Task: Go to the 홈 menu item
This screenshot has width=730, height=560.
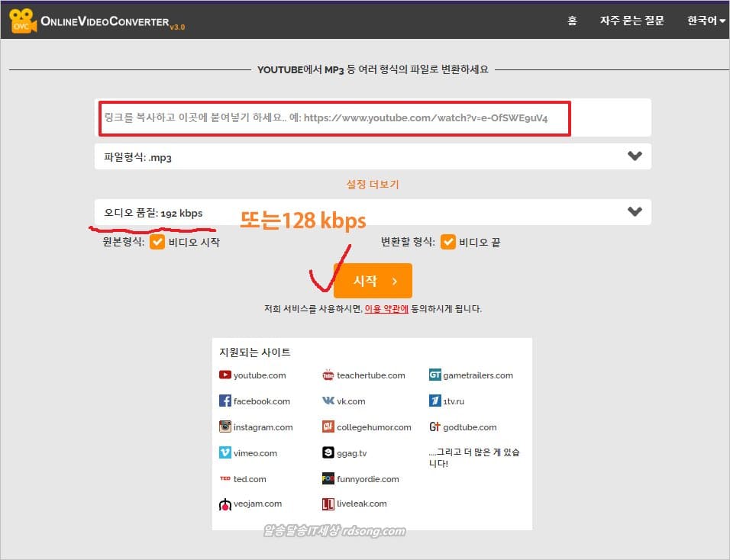Action: tap(572, 21)
